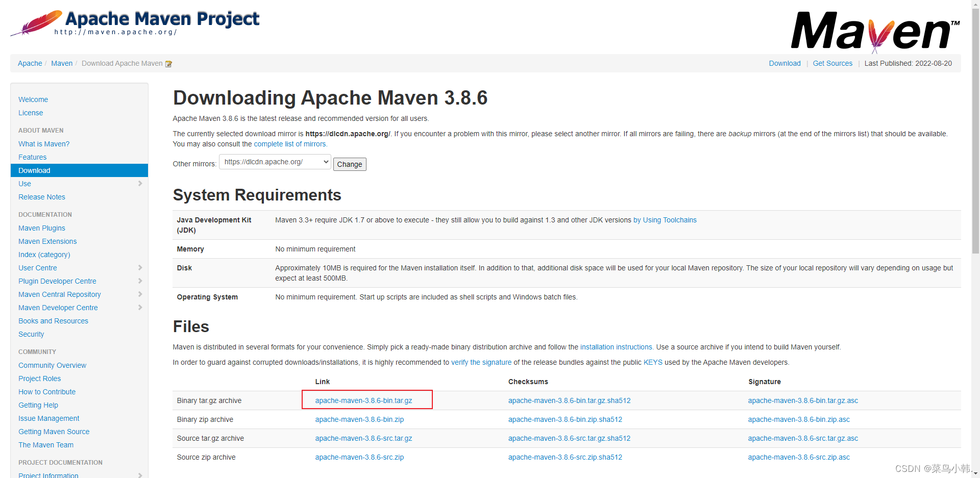Screen dimensions: 980x478
Task: Open apache-maven-3.8.6-bin.zip.sha512 checksum
Action: tap(565, 419)
